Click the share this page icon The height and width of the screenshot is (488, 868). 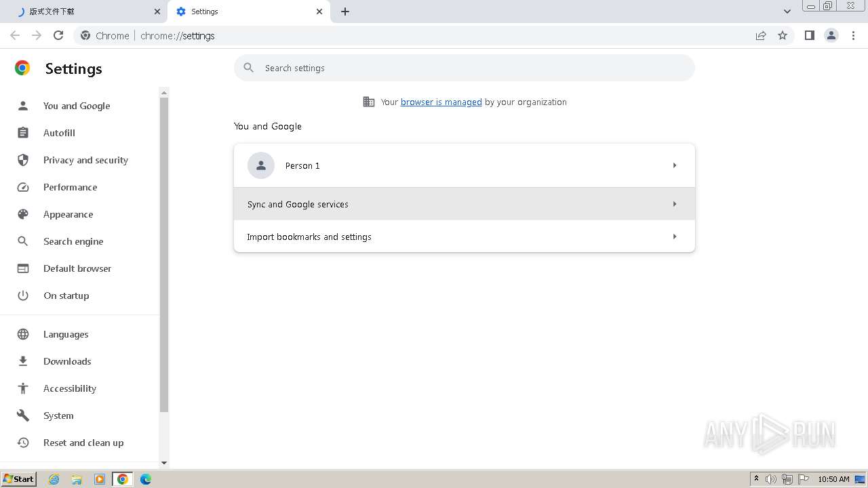[761, 35]
